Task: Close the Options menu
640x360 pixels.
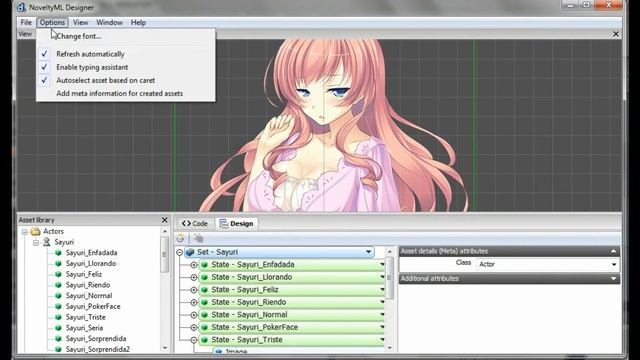Action: coord(52,22)
